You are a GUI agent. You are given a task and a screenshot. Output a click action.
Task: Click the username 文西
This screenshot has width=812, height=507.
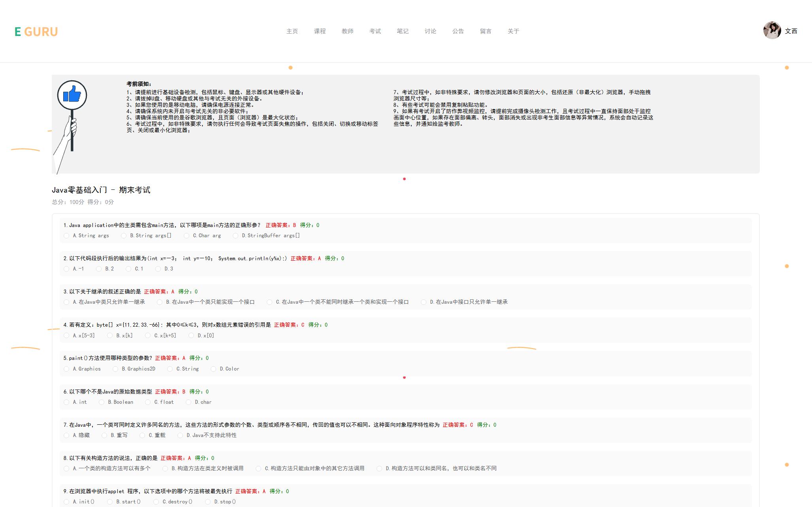[791, 31]
